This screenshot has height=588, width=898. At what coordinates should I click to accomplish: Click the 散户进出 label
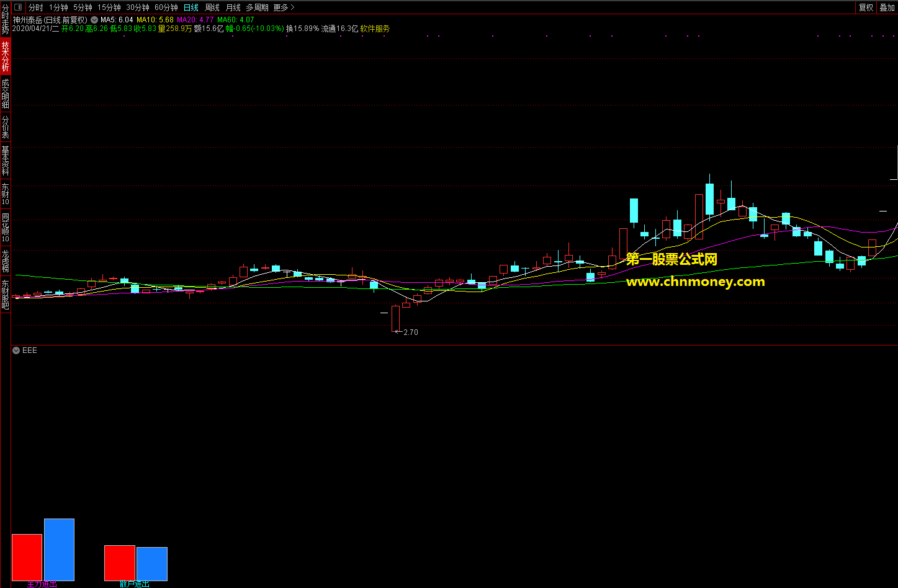135,584
